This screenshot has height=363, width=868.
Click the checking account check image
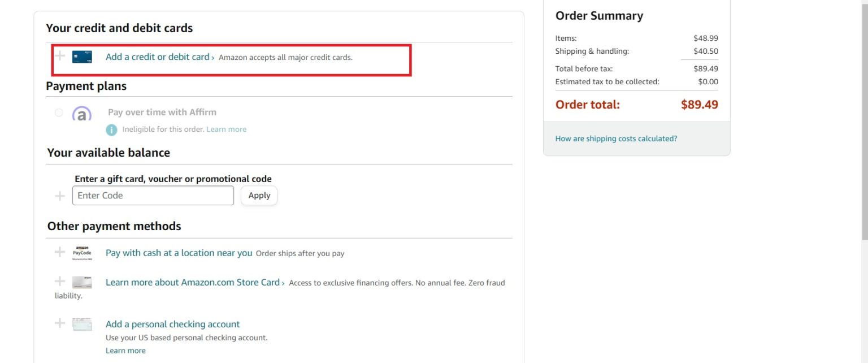point(82,324)
